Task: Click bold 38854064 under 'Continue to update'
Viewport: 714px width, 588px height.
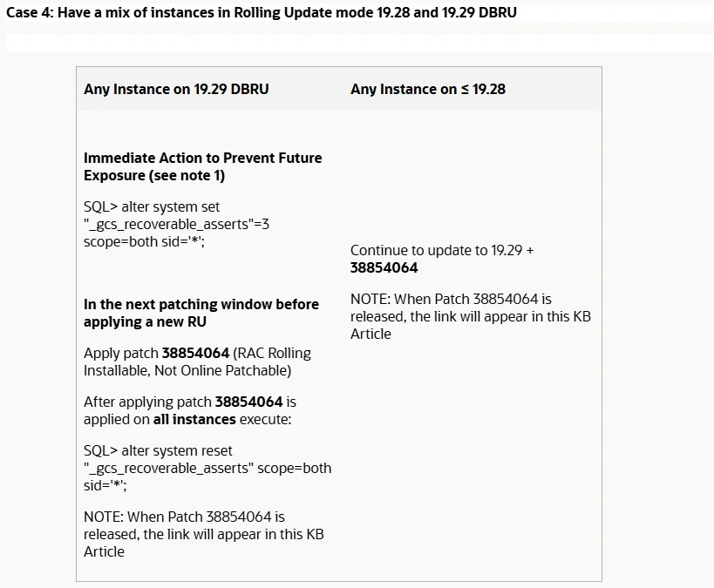Action: click(x=384, y=267)
